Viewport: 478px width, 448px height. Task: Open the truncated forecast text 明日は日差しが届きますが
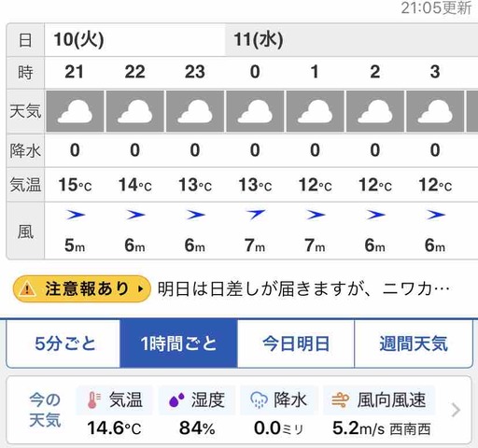coord(303,288)
